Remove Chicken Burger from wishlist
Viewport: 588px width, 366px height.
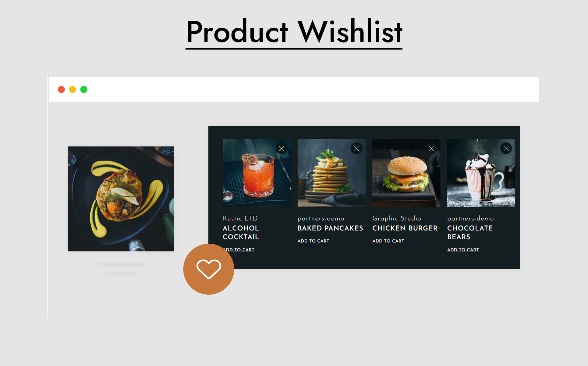click(x=431, y=149)
